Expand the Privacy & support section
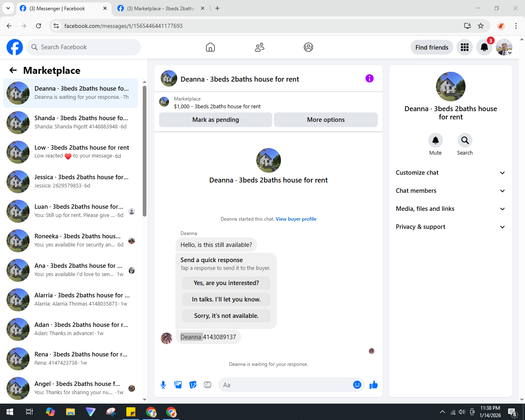525x420 pixels. tap(451, 227)
